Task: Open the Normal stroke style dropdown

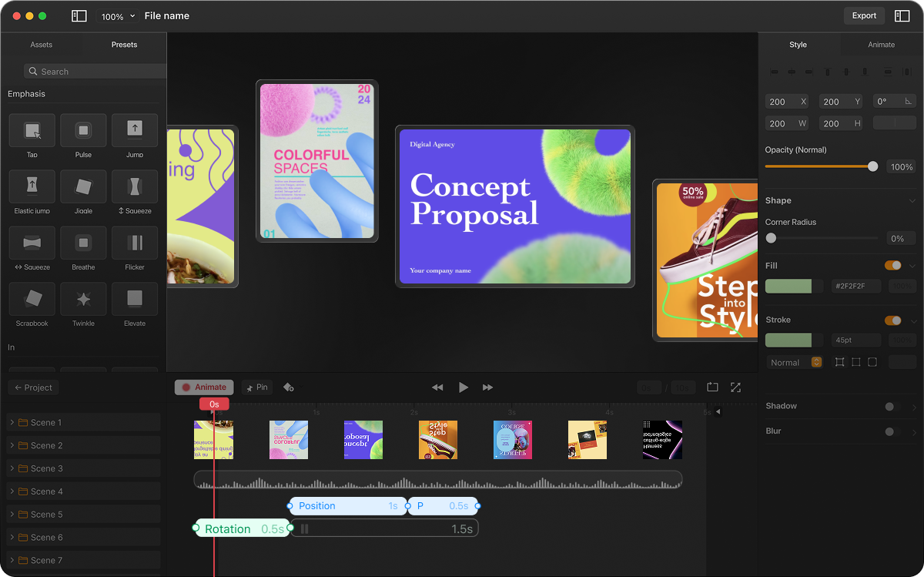Action: pyautogui.click(x=794, y=361)
